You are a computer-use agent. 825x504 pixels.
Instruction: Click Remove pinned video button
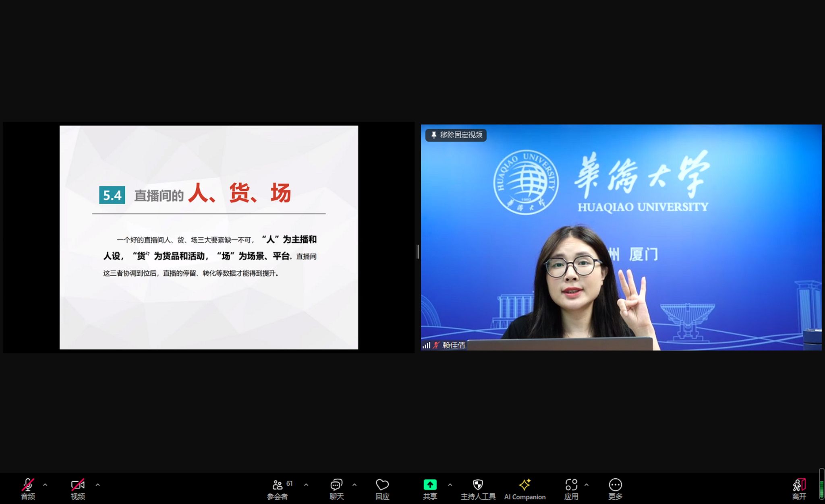(x=456, y=135)
